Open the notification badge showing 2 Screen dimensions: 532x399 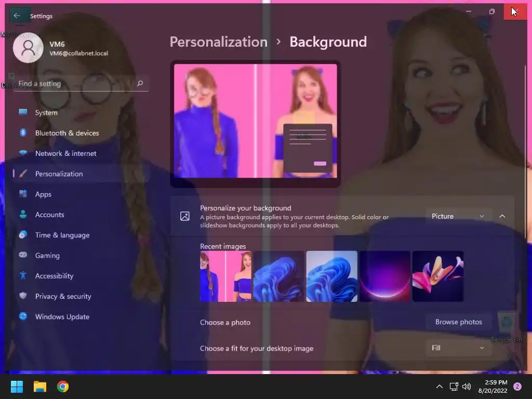pyautogui.click(x=517, y=387)
